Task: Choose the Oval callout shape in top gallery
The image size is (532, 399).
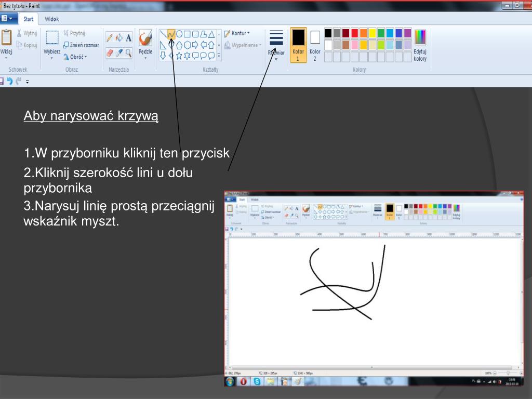Action: coord(204,56)
